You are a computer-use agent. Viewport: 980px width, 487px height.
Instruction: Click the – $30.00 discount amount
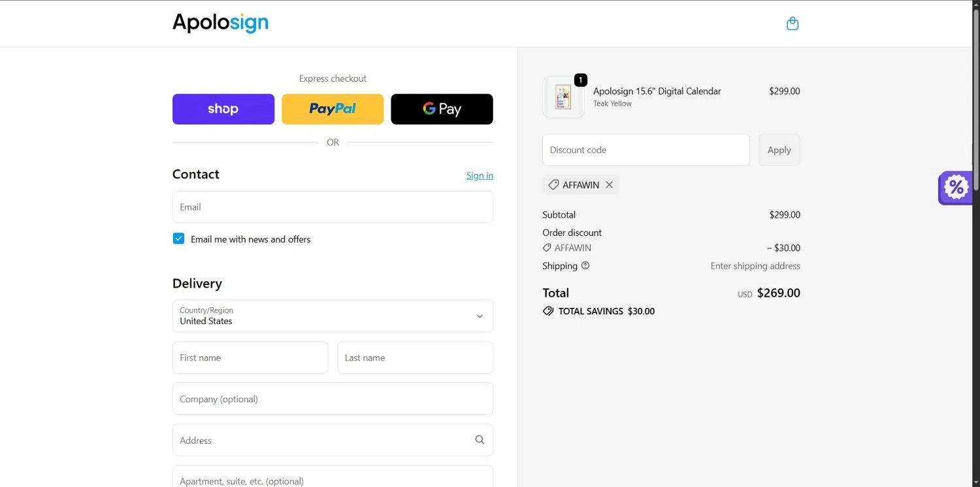click(x=783, y=248)
